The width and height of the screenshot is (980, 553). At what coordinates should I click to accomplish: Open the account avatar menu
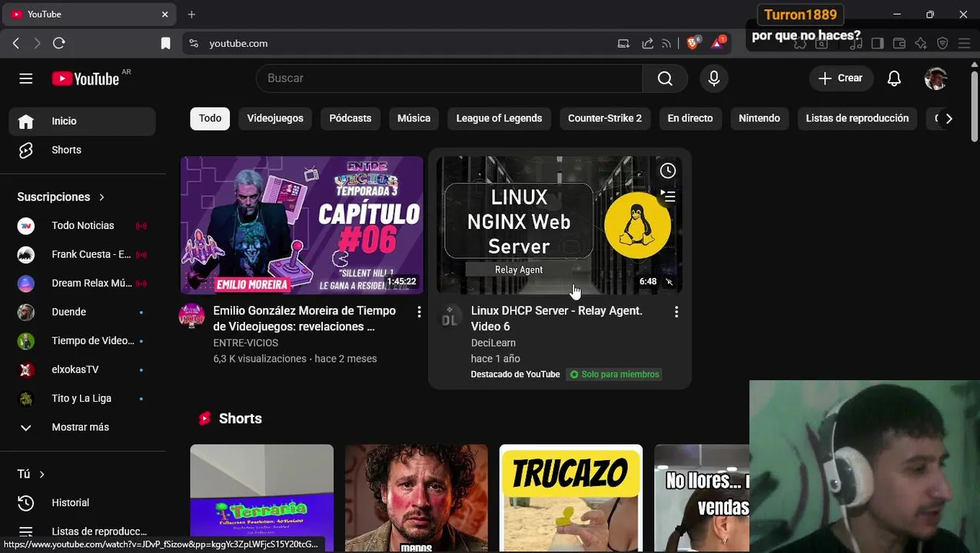tap(935, 78)
